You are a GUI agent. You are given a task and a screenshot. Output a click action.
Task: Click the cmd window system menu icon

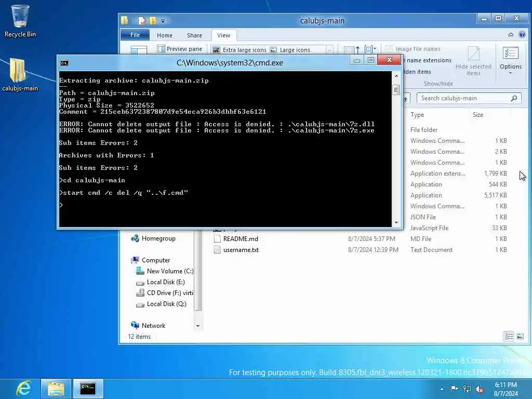[x=64, y=63]
